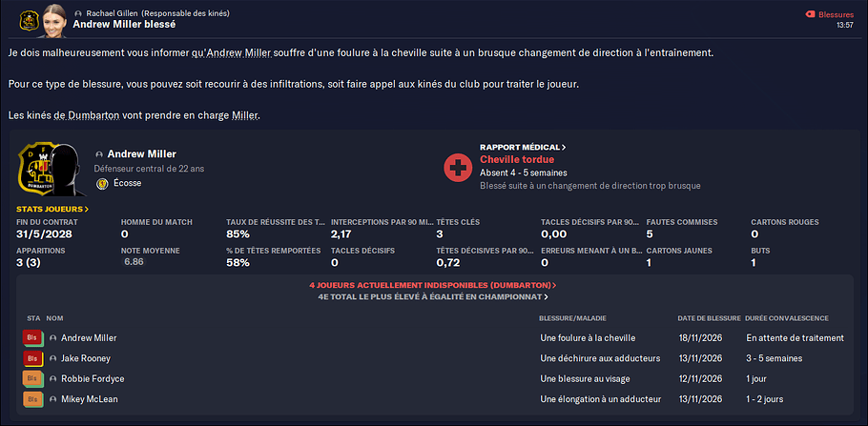Screen dimensions: 868x426
Task: Click the red medical cross icon
Action: [x=458, y=167]
